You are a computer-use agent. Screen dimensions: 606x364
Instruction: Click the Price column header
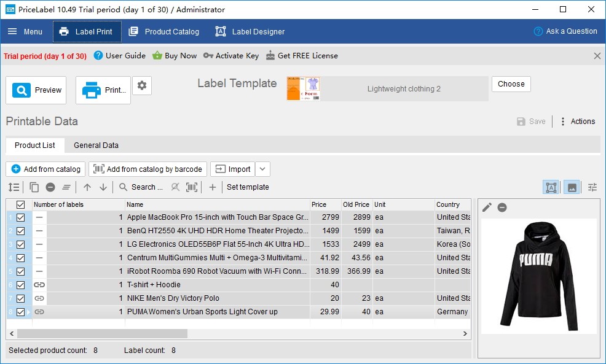325,204
